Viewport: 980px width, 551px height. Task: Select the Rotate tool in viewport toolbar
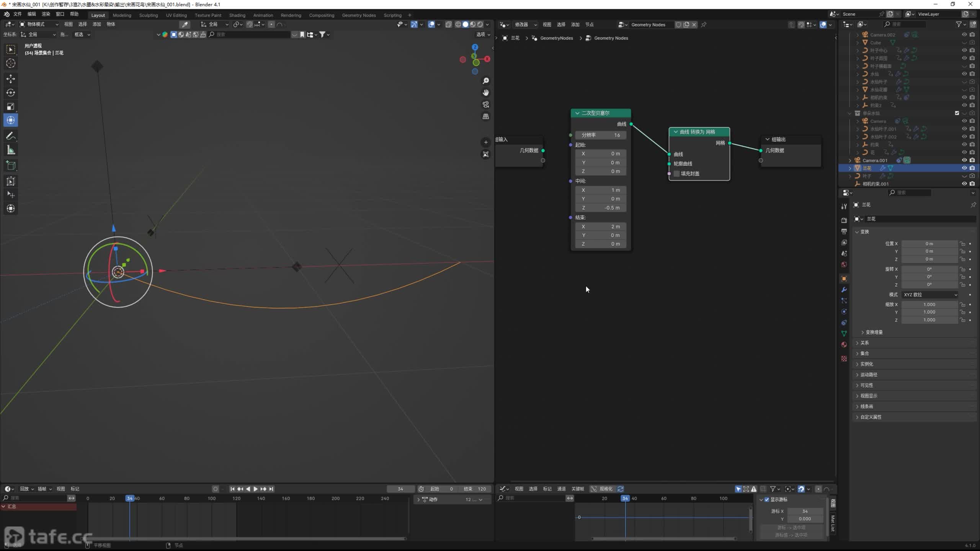[11, 93]
